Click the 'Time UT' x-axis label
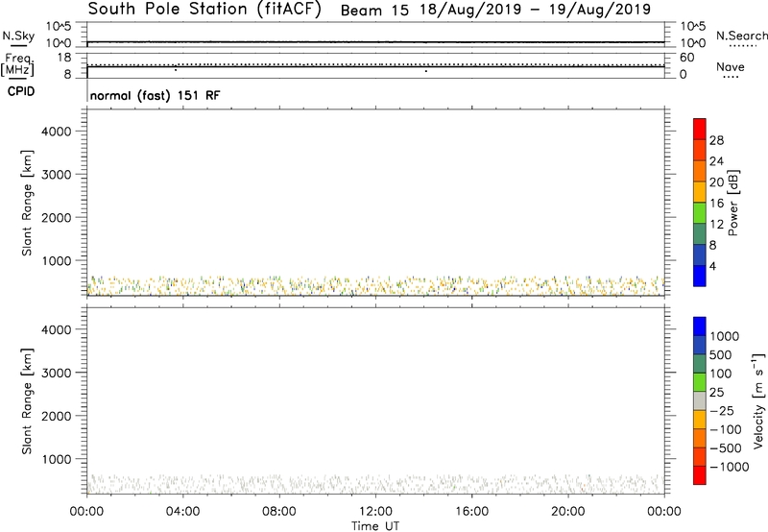 pos(375,526)
